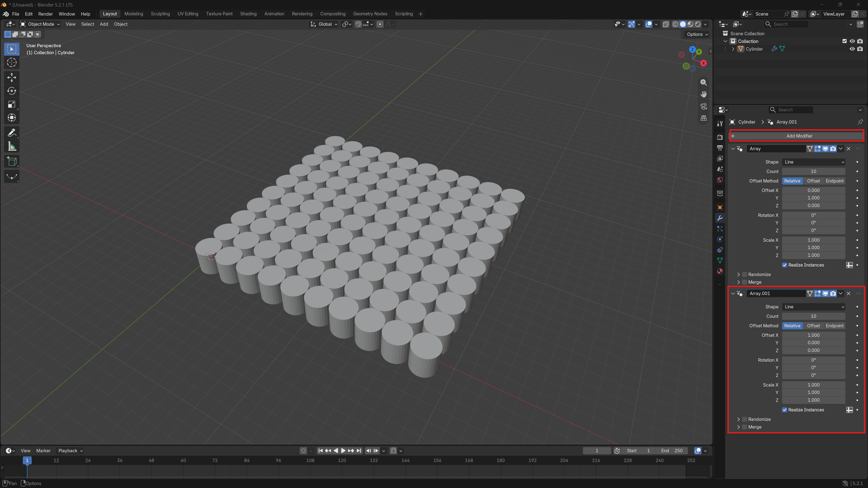Screen dimensions: 868x488
Task: Select the Measure tool
Action: [12, 146]
